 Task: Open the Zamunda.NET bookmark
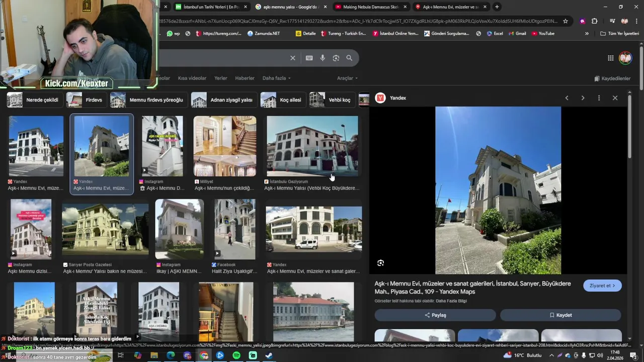click(264, 34)
